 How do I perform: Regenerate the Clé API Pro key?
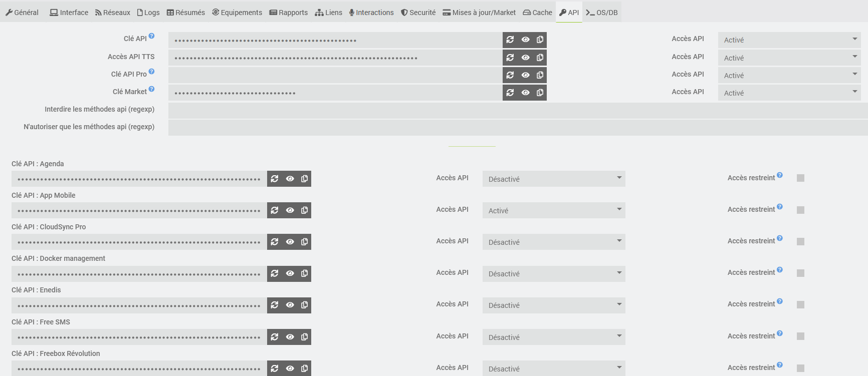(x=510, y=75)
